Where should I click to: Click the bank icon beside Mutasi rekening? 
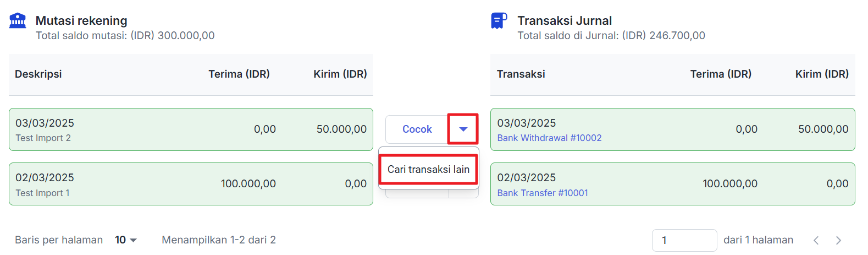click(18, 21)
